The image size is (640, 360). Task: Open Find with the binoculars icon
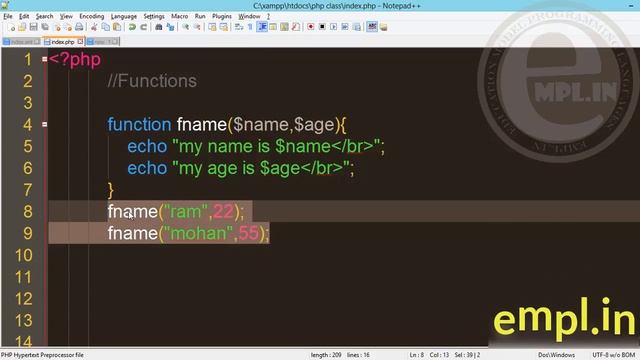tap(158, 27)
